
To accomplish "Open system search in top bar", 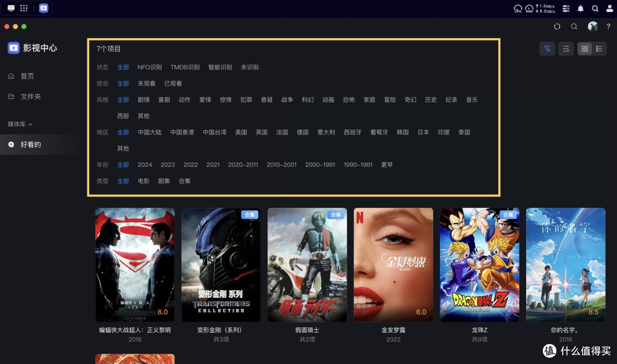I will [595, 8].
